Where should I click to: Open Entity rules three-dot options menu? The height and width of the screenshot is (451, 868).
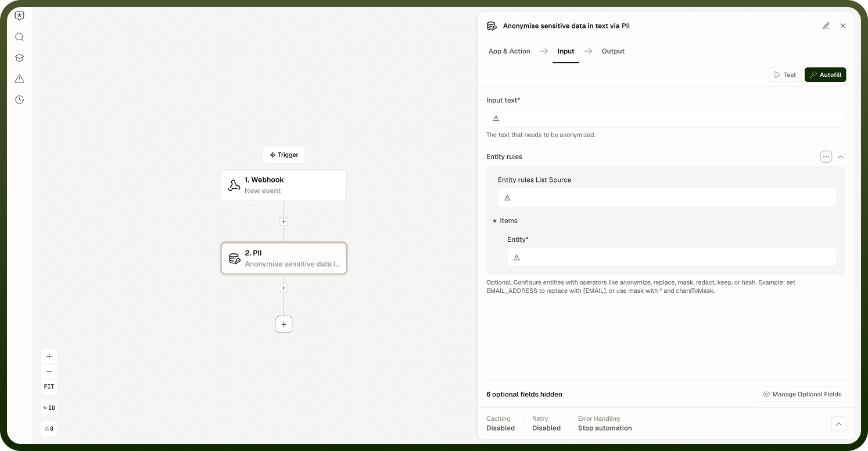coord(826,157)
